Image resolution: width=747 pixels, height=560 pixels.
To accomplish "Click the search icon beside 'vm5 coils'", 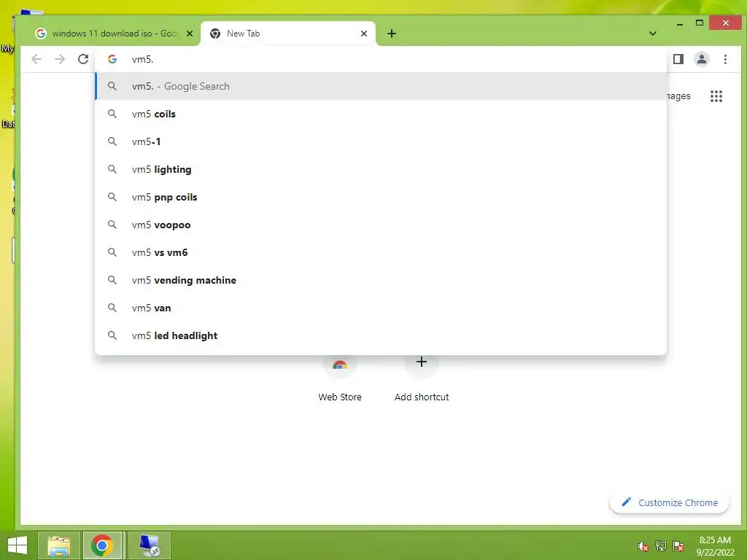I will pyautogui.click(x=112, y=114).
